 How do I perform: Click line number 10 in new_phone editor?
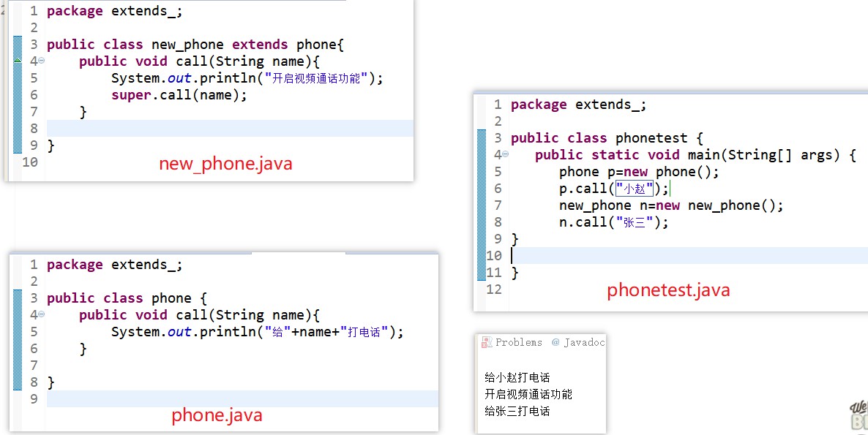pos(29,162)
